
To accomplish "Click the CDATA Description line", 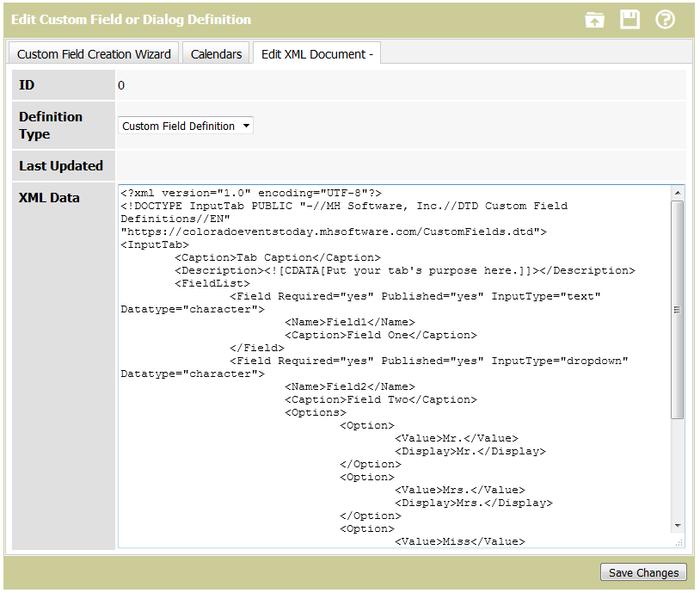I will pos(404,270).
